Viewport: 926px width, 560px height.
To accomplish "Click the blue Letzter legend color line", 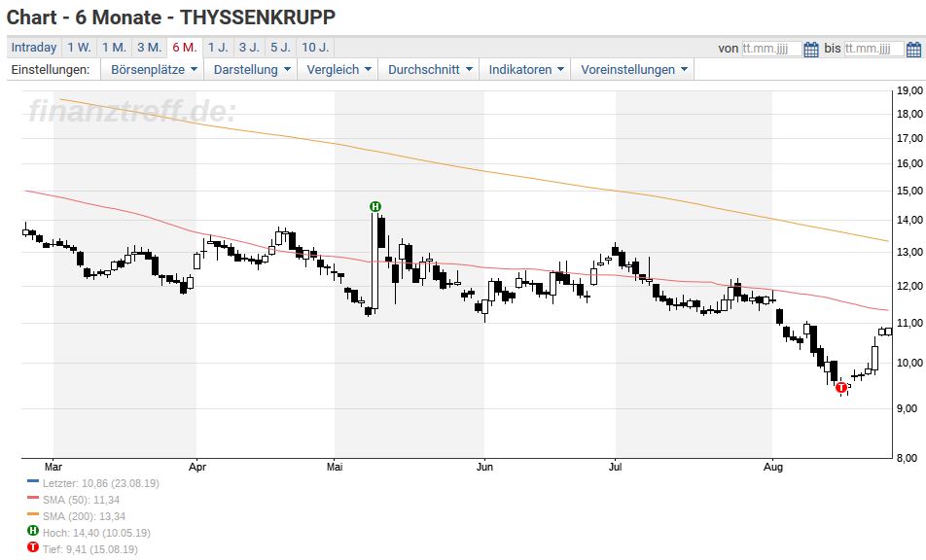I will pos(33,481).
